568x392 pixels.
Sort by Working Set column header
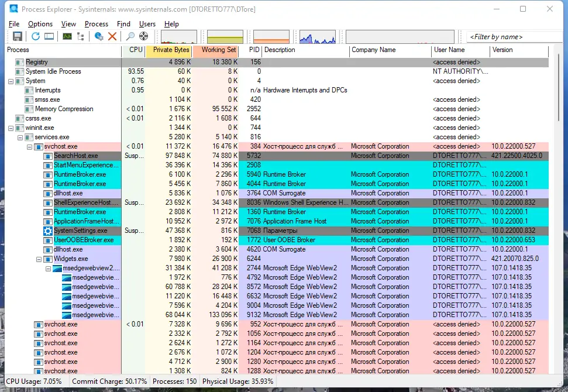(x=216, y=50)
